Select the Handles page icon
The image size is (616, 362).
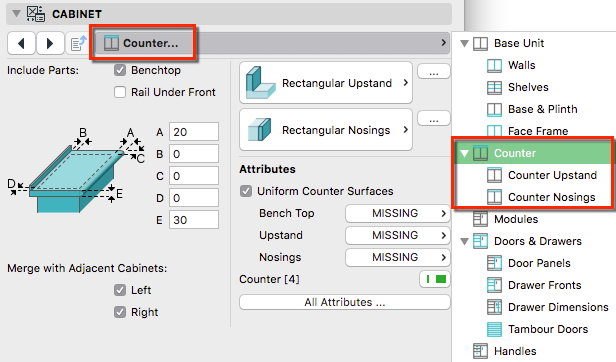(x=480, y=351)
